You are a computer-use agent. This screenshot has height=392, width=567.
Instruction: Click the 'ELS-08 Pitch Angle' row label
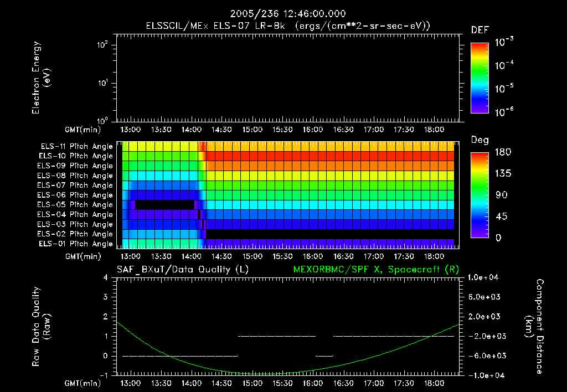(x=75, y=176)
